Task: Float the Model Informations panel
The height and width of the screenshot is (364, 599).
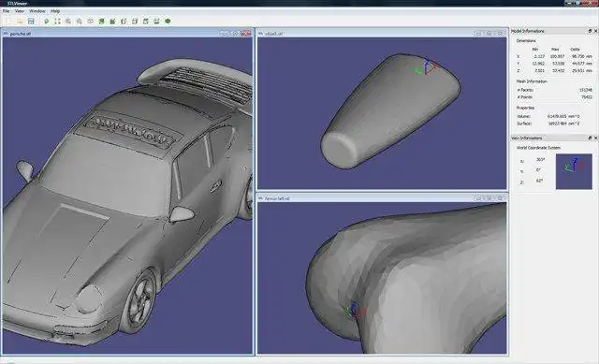Action: pyautogui.click(x=590, y=31)
